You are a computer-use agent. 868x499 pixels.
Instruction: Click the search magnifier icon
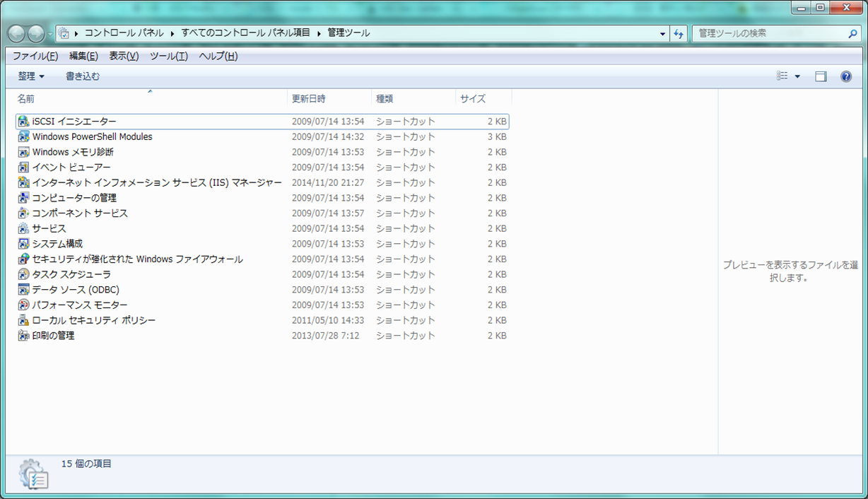click(x=853, y=33)
